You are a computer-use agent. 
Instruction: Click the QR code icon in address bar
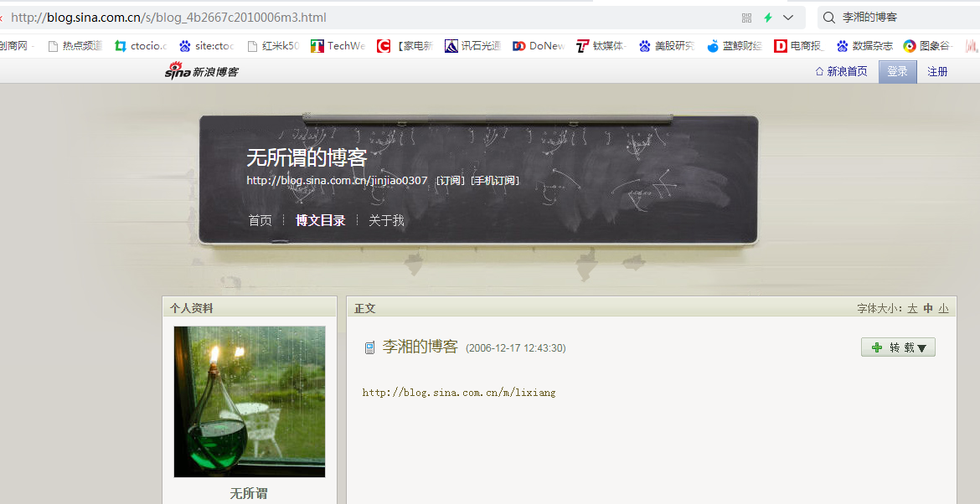tap(746, 18)
